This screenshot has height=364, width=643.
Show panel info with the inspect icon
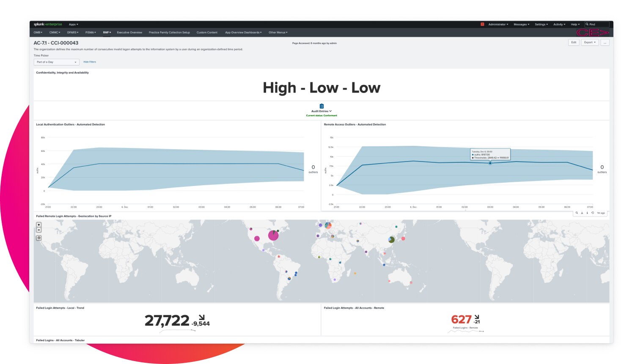tap(587, 213)
